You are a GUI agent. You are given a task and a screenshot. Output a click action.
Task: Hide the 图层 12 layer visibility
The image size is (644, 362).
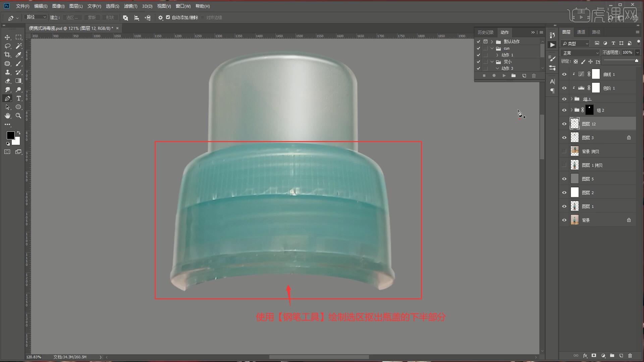tap(564, 124)
